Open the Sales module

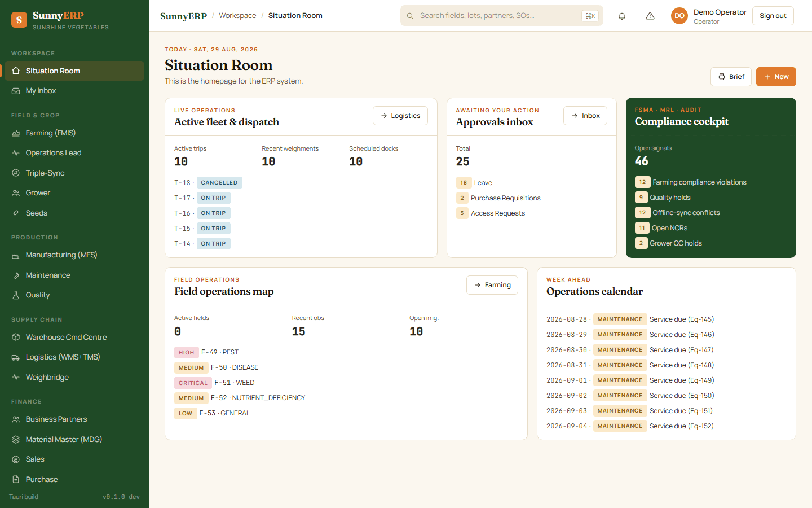74,459
